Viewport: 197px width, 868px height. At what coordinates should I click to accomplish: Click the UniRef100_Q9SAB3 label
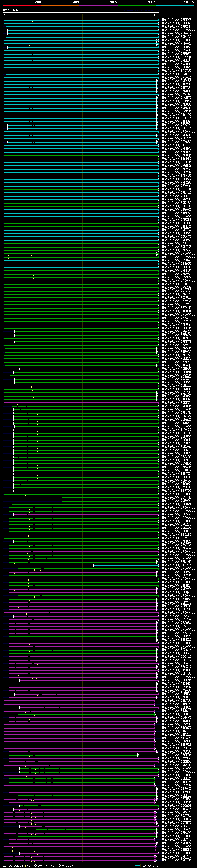[177, 50]
